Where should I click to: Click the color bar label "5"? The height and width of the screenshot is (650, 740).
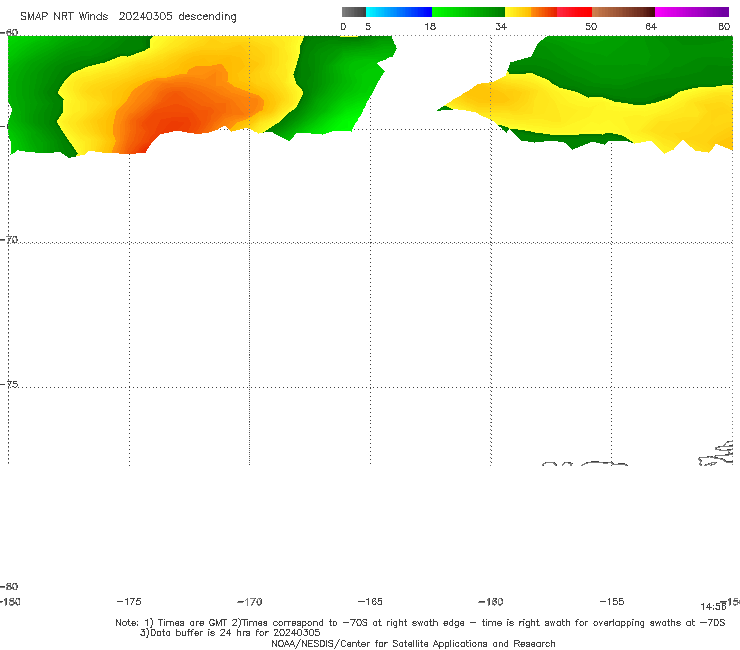point(368,26)
